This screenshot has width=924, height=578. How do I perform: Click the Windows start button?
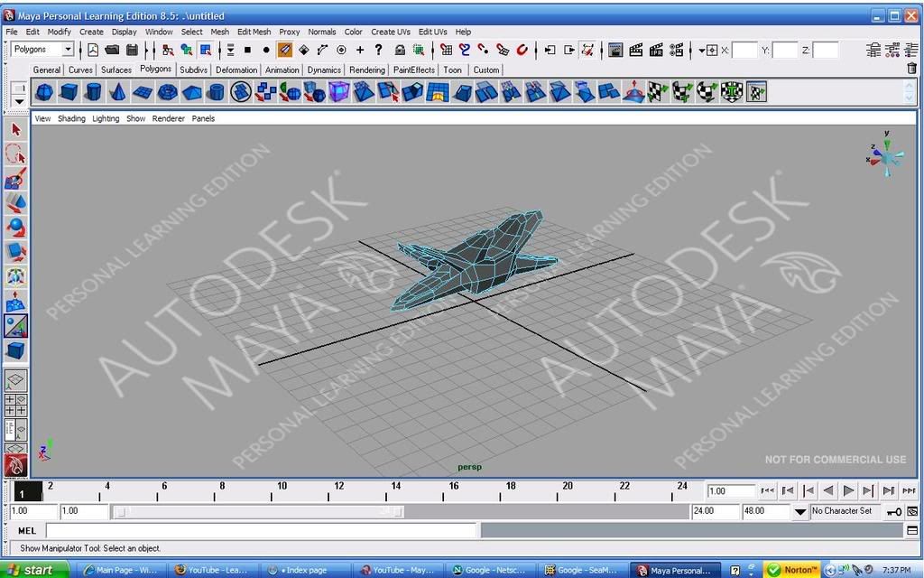pyautogui.click(x=35, y=570)
